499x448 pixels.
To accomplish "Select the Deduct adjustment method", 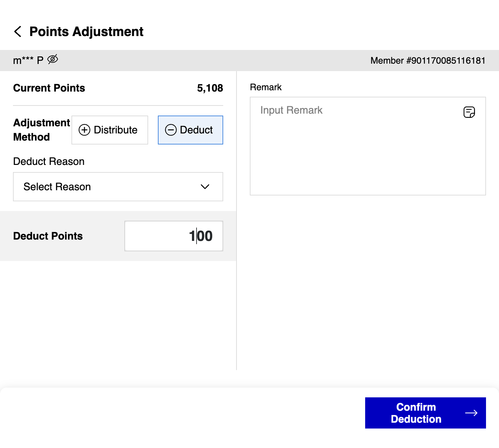I will tap(190, 130).
